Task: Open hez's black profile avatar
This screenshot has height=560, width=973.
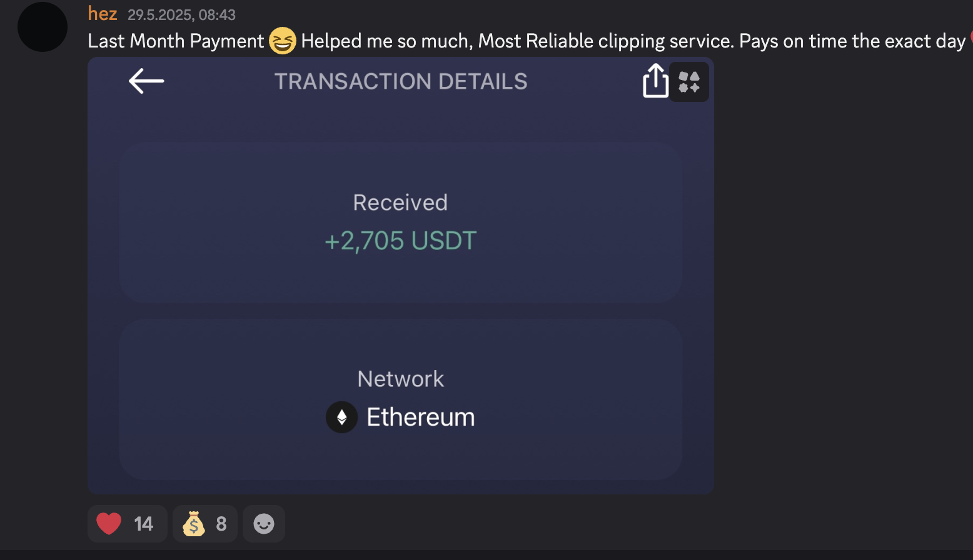Action: coord(43,27)
